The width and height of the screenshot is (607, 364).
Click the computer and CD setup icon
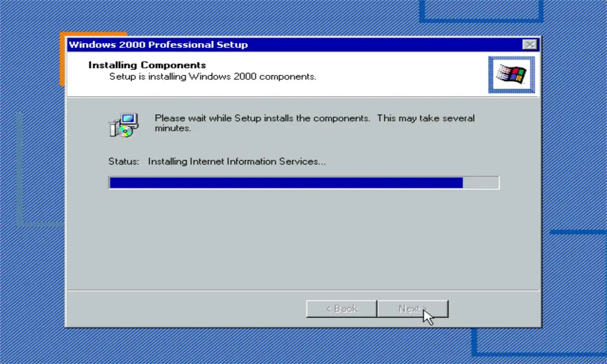[123, 125]
